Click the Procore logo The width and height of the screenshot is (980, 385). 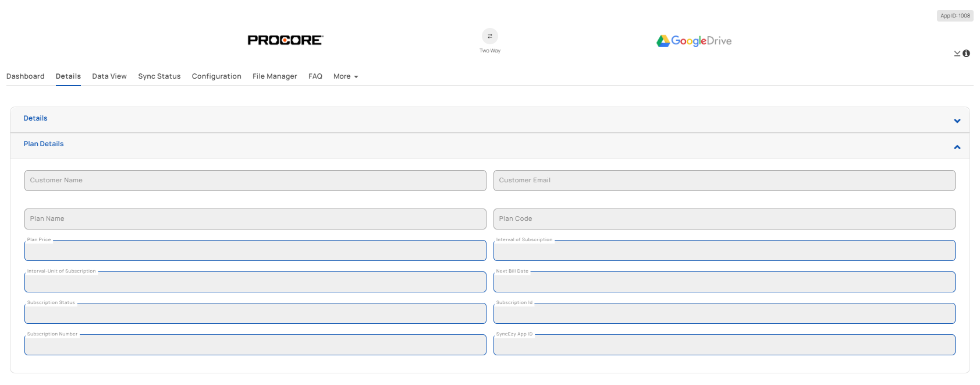pyautogui.click(x=285, y=40)
